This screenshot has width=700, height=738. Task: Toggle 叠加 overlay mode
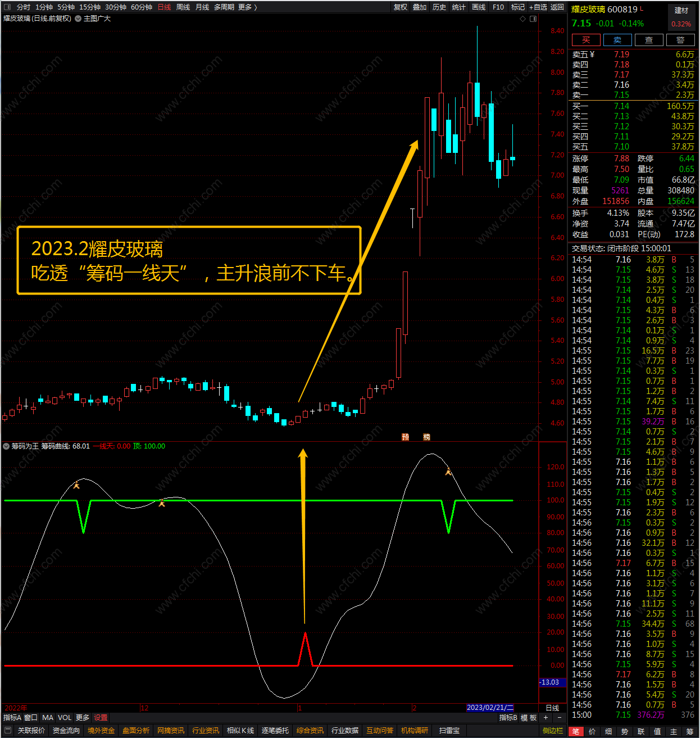[420, 7]
